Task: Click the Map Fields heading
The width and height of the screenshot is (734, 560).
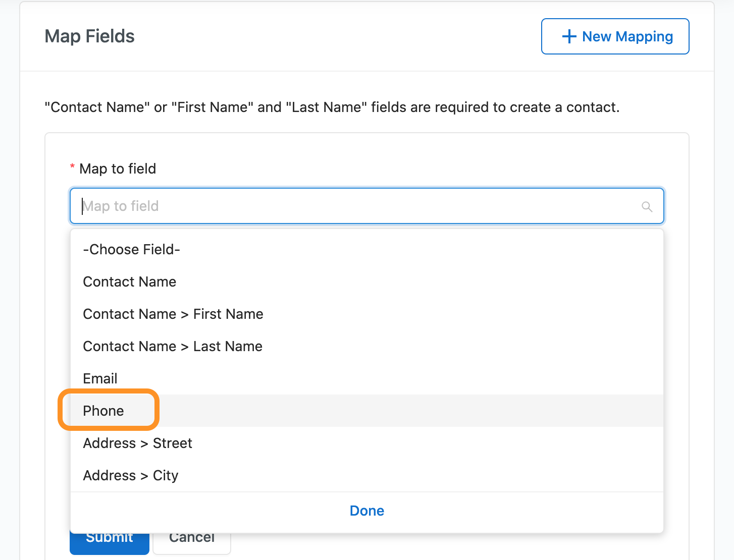Action: (89, 36)
